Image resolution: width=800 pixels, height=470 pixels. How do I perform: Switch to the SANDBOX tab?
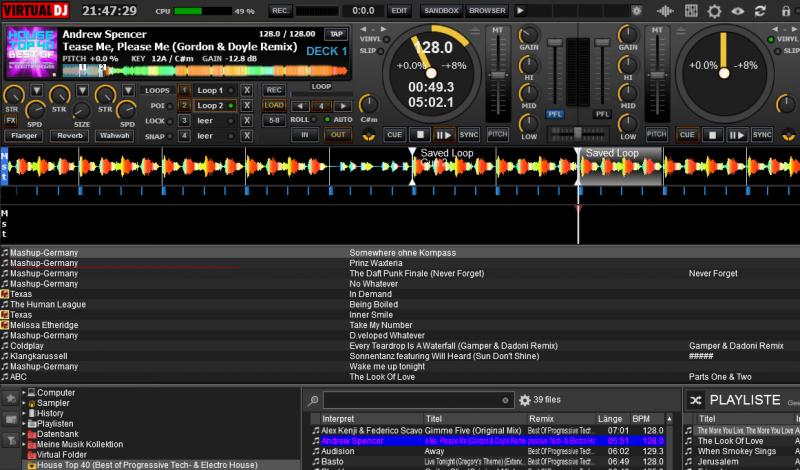tap(441, 10)
